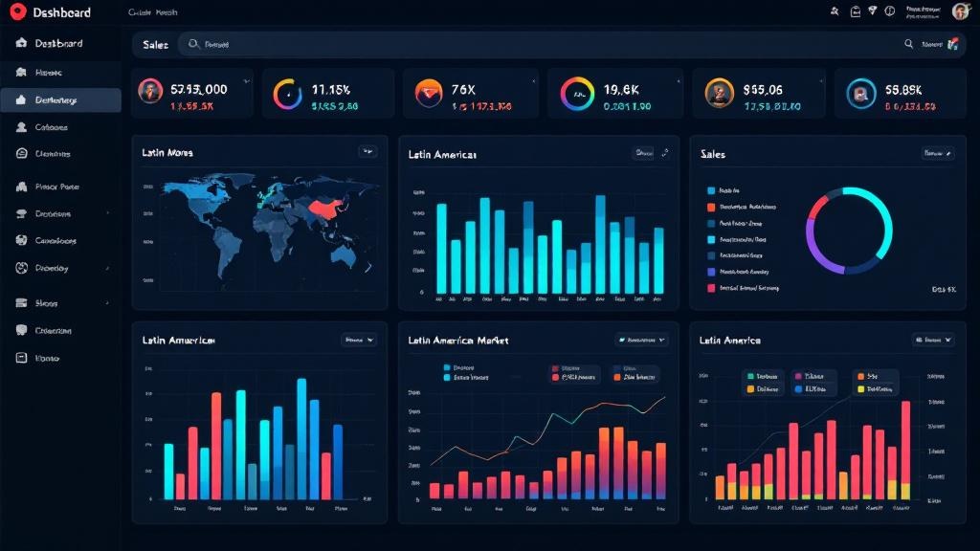Image resolution: width=980 pixels, height=551 pixels.
Task: Open the dropdown on the bottom-left bar chart panel
Action: 359,340
